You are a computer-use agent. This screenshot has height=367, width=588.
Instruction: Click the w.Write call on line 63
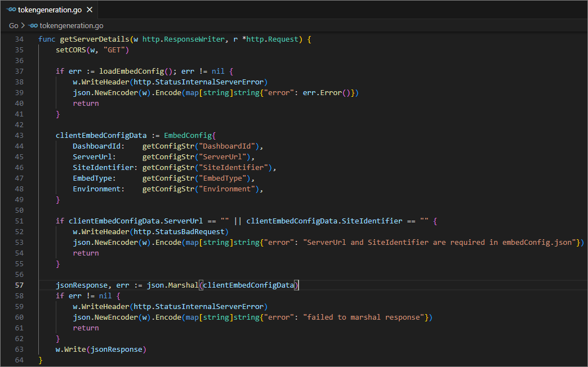click(69, 349)
